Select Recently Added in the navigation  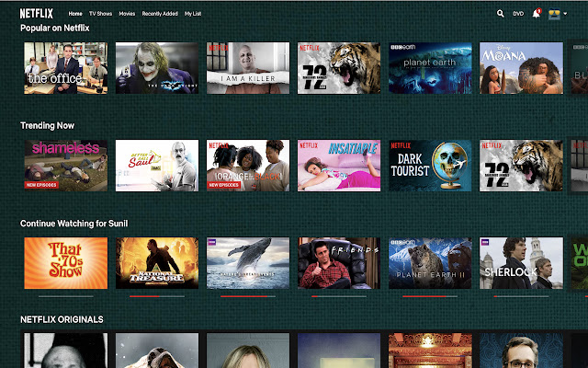160,14
